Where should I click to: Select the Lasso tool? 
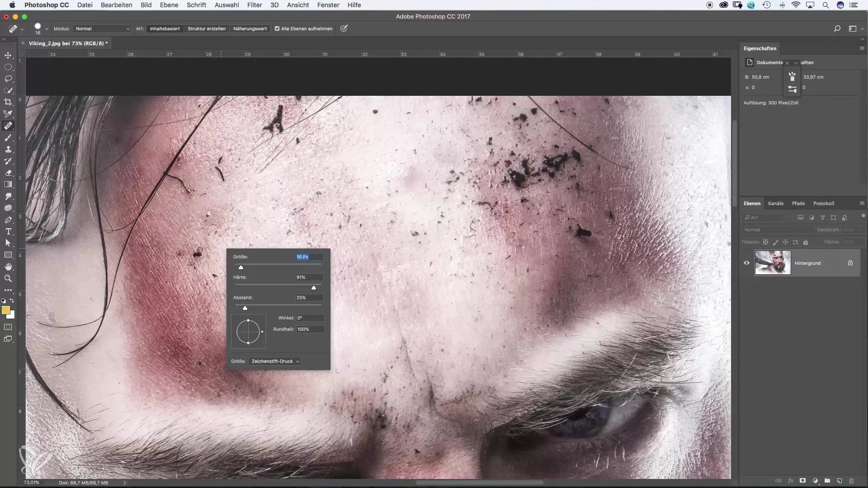point(8,79)
